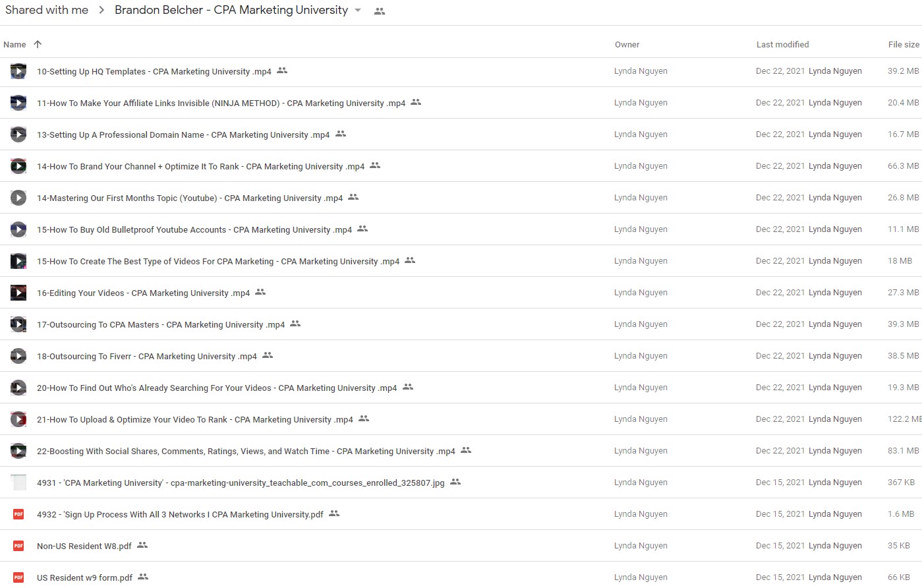922x588 pixels.
Task: Click the image icon for 4931 teachable jpg file
Action: [18, 483]
